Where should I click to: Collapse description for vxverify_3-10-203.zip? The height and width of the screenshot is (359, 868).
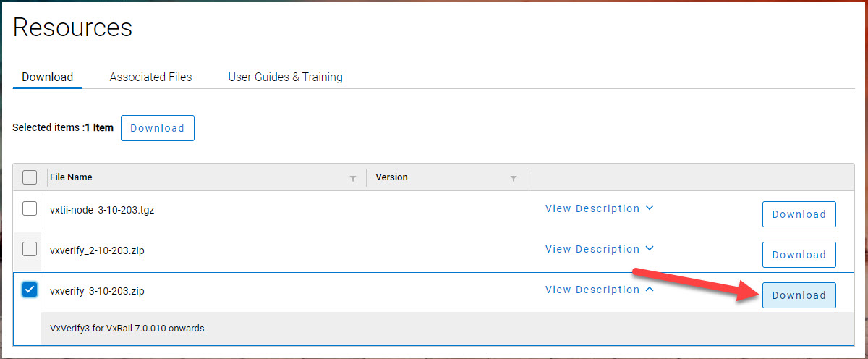[599, 290]
